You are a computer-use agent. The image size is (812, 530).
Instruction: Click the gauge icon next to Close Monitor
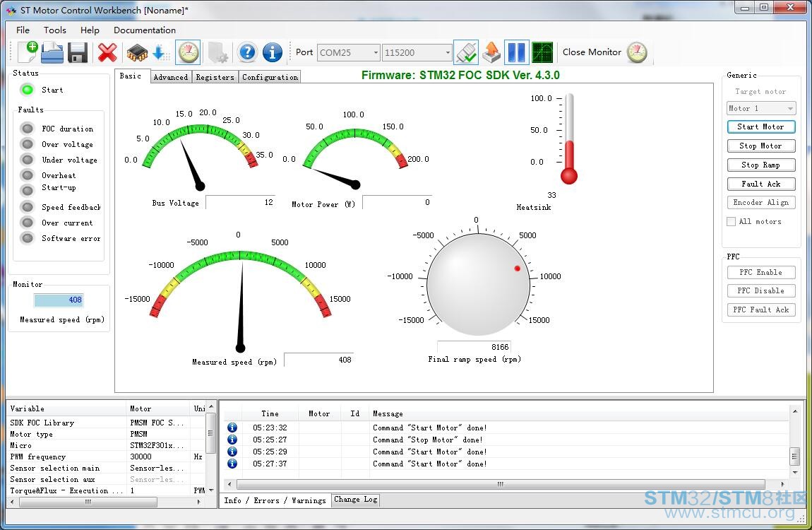[637, 52]
